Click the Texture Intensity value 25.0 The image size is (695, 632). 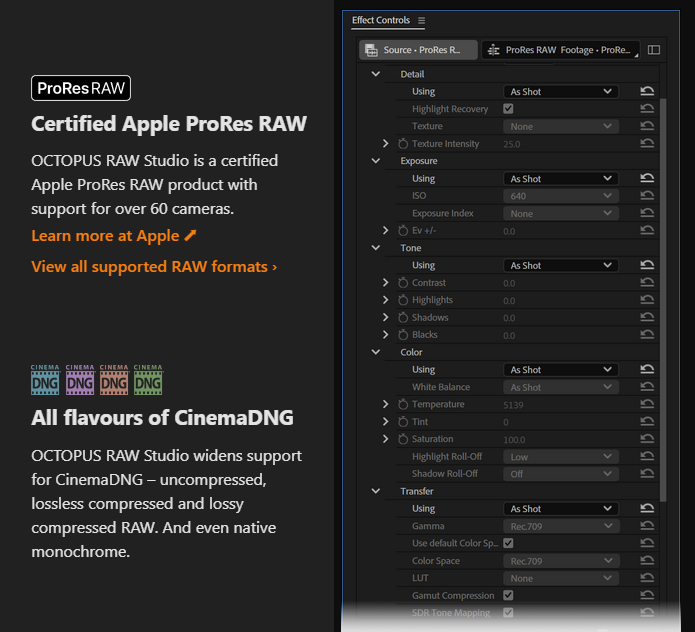click(512, 144)
